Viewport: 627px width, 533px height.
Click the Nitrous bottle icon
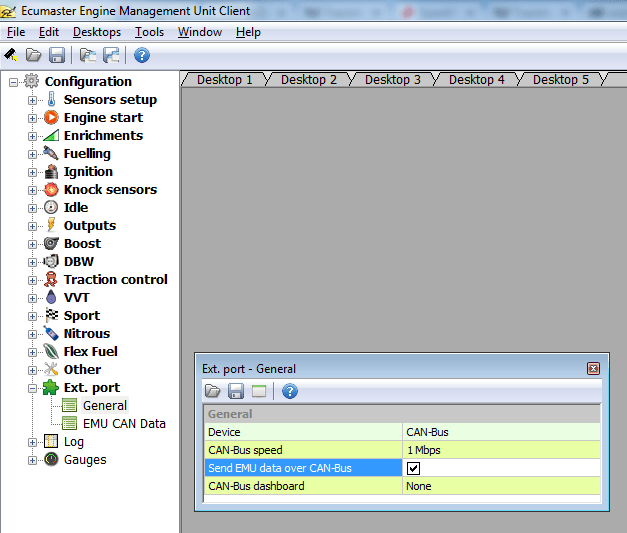(x=51, y=333)
